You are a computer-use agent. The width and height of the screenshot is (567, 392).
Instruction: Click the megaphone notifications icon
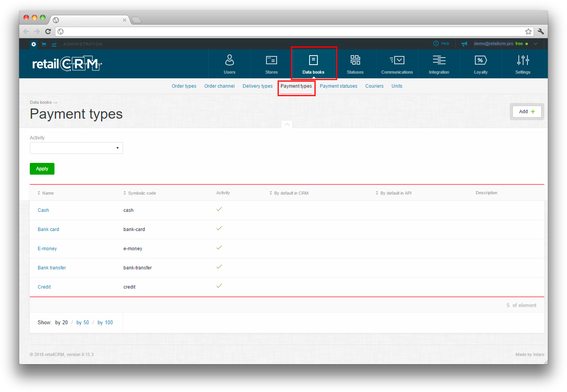pos(464,44)
